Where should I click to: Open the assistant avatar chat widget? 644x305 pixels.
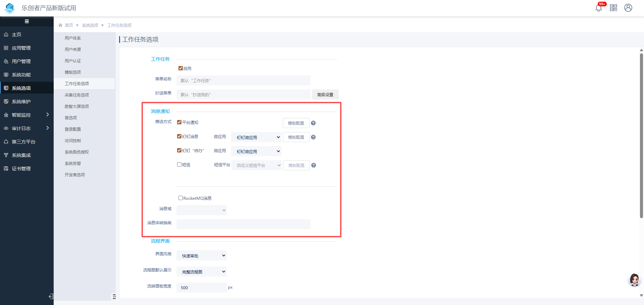point(634,280)
